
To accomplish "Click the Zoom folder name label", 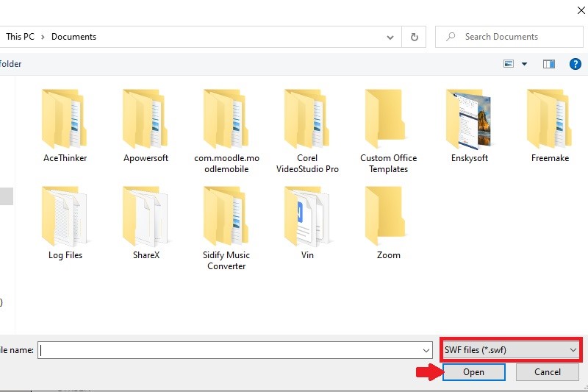I will [x=389, y=255].
